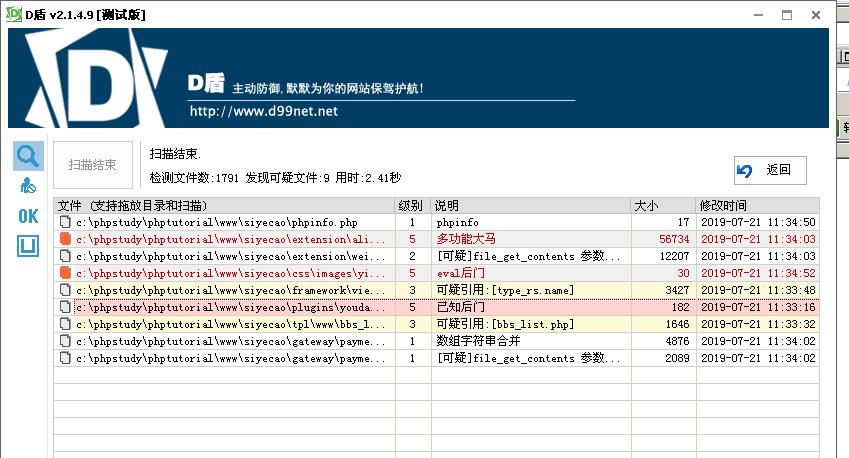Click orange file icon of eval后门 row
The height and width of the screenshot is (458, 849).
[66, 273]
